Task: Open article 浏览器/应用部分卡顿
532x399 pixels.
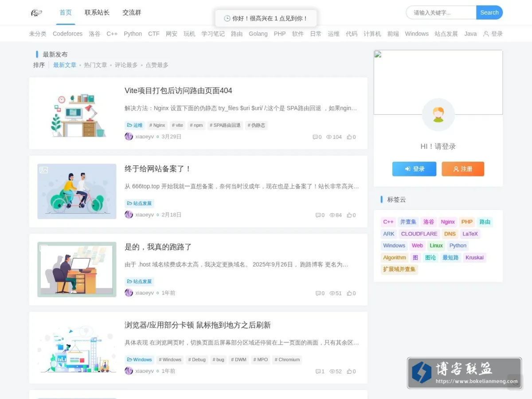Action: pos(198,325)
